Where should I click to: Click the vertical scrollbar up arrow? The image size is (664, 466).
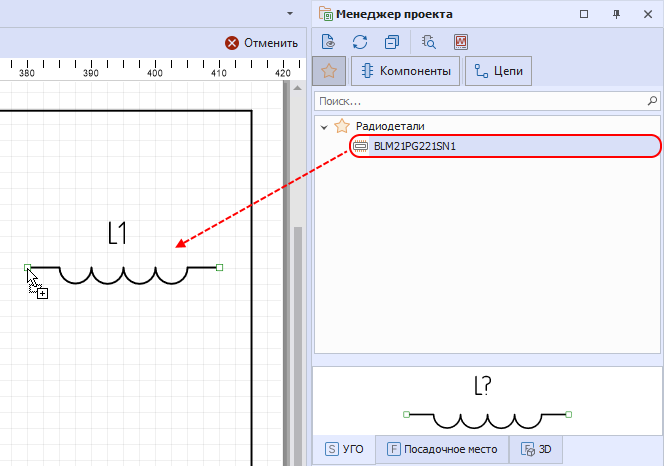coord(298,88)
